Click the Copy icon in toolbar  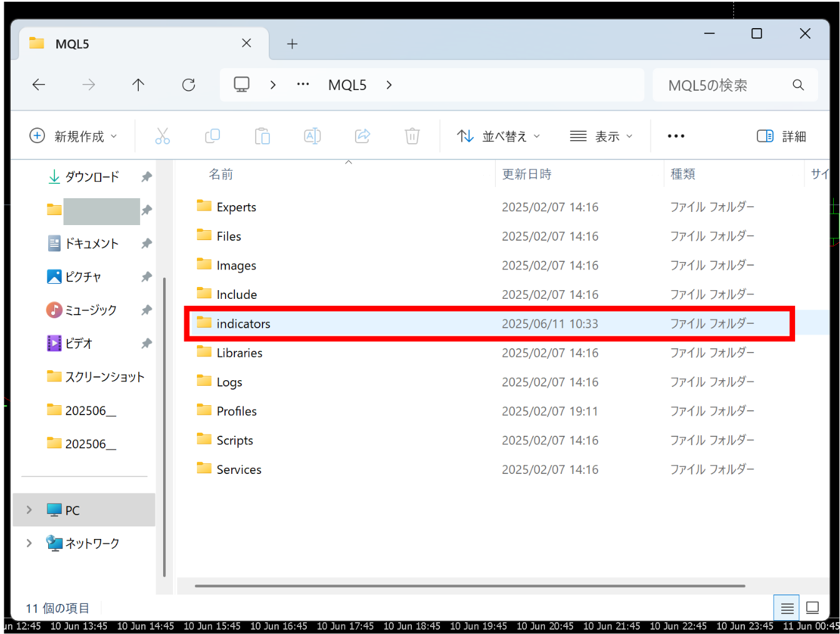(212, 136)
